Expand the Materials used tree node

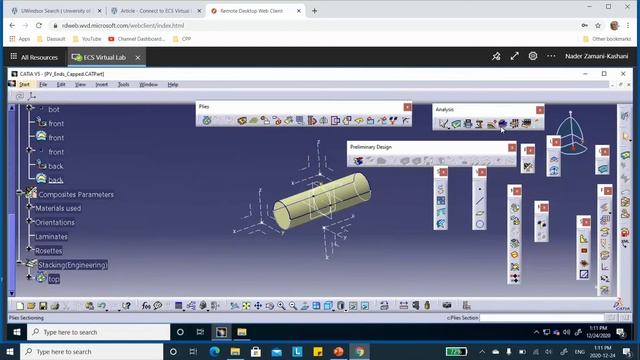(29, 207)
